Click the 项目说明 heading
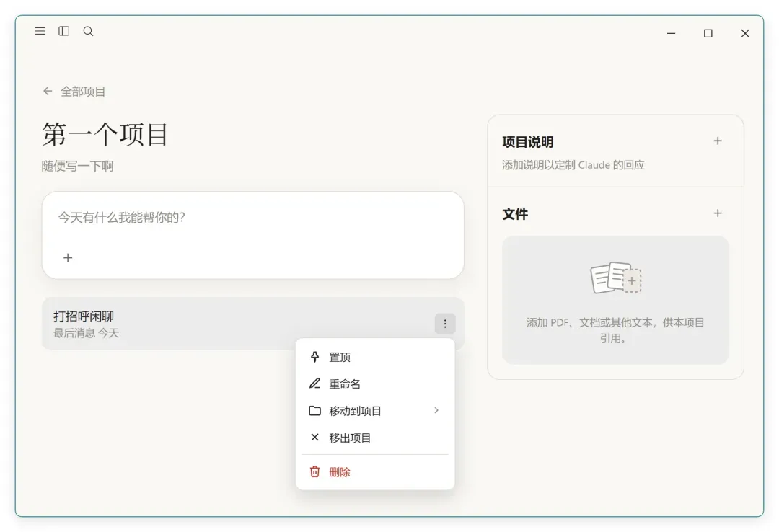Image resolution: width=779 pixels, height=532 pixels. [x=527, y=142]
